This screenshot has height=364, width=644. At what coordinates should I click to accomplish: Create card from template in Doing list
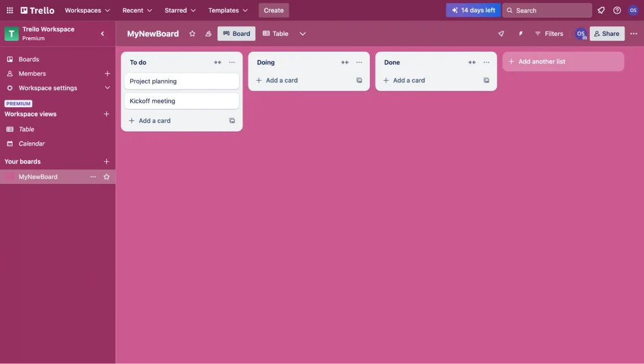(x=359, y=81)
